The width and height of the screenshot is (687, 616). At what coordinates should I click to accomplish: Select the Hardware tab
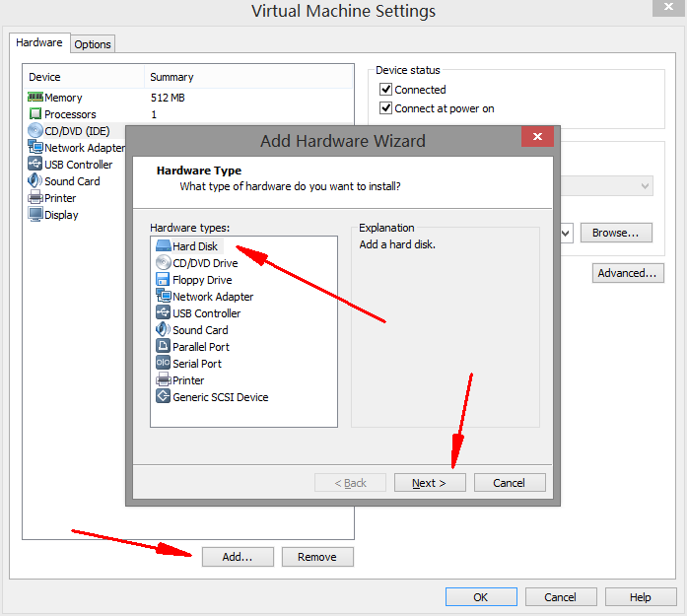point(39,42)
